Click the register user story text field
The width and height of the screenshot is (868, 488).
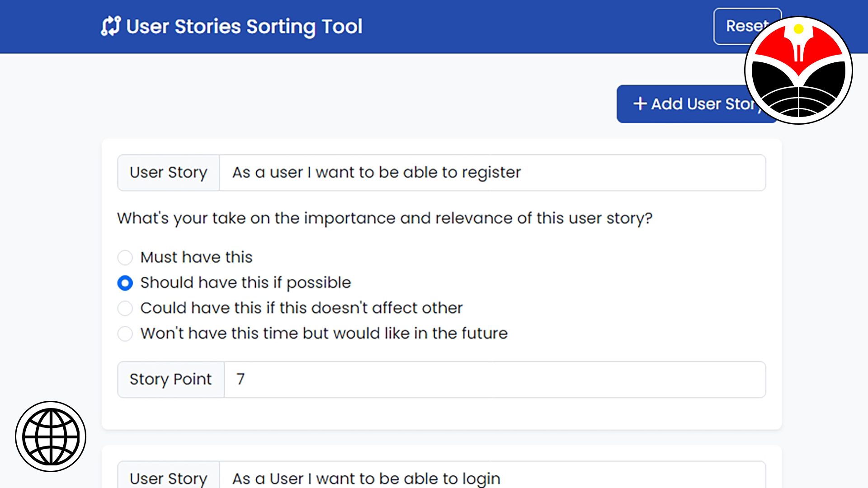pyautogui.click(x=492, y=173)
